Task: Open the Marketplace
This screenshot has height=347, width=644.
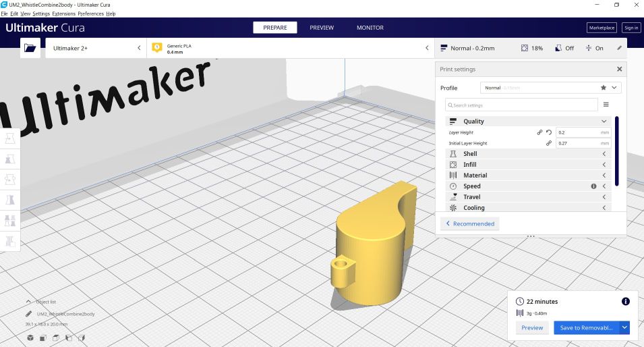Action: pyautogui.click(x=602, y=28)
